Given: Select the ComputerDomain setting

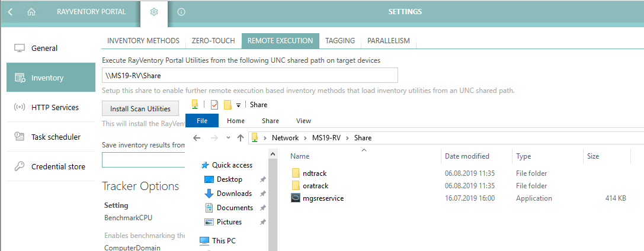Looking at the screenshot, I should (132, 247).
